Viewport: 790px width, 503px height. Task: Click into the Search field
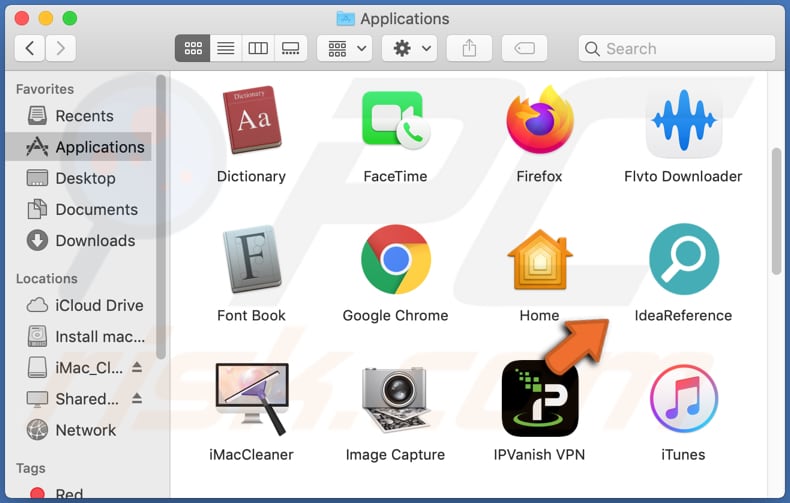[x=677, y=48]
